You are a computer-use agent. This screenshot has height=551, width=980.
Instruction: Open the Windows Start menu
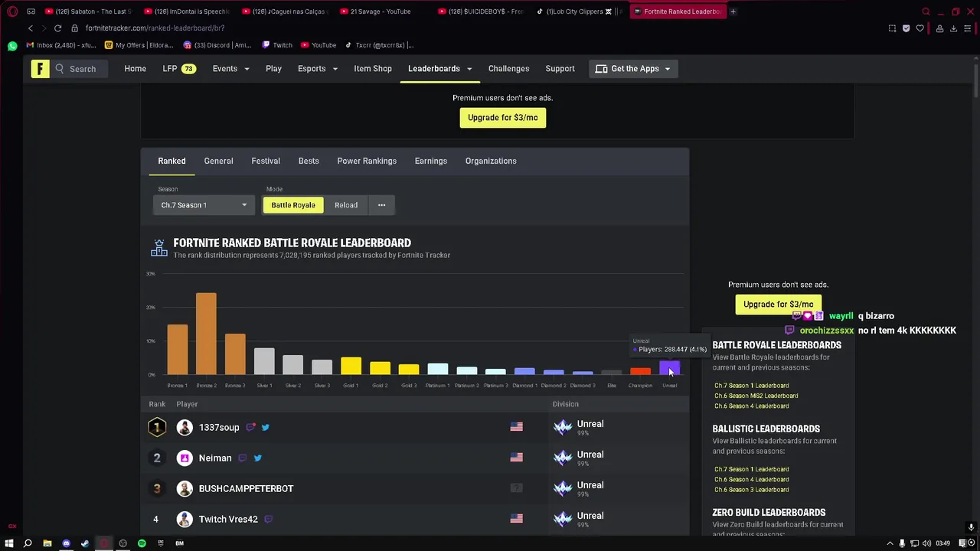[x=9, y=543]
